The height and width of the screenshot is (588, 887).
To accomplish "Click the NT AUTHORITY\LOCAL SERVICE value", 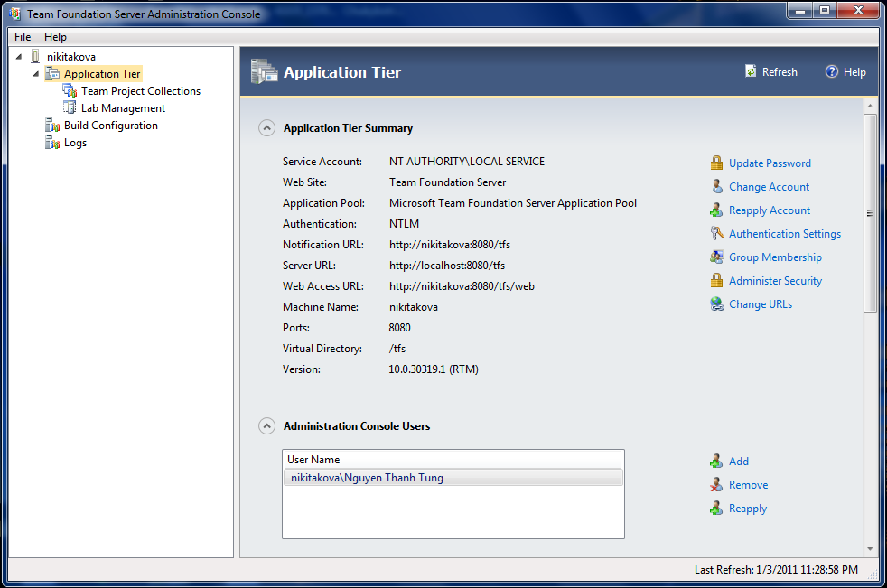I will coord(467,162).
